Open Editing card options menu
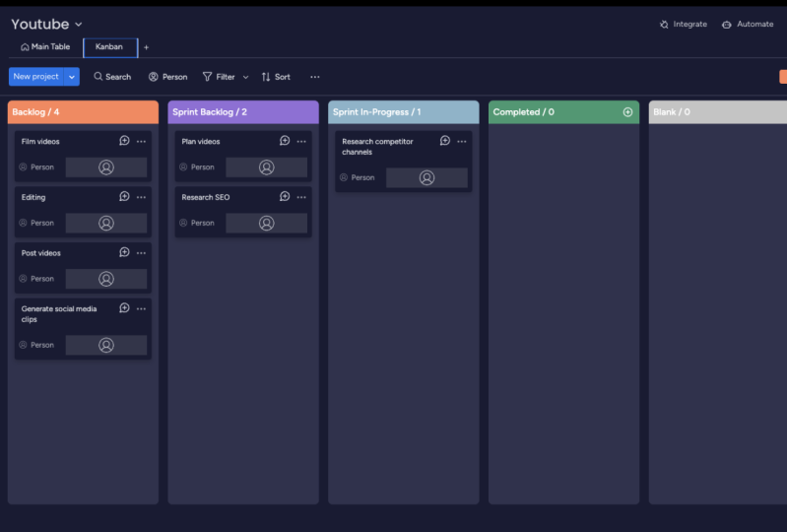Image resolution: width=787 pixels, height=532 pixels. click(141, 197)
